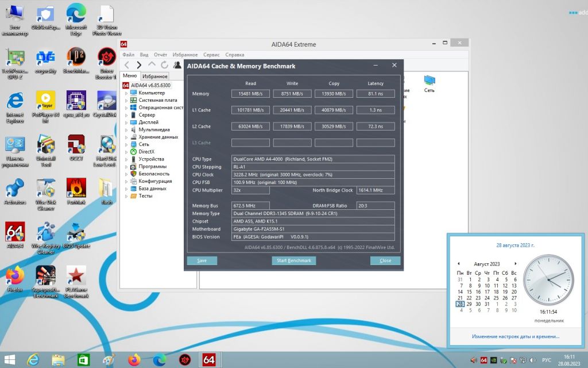Select the Wise Disk Cleaner desktop icon
588x368 pixels.
tap(45, 194)
